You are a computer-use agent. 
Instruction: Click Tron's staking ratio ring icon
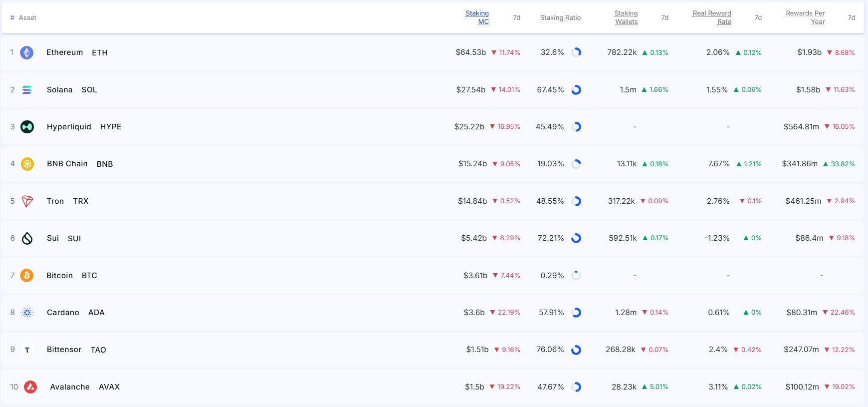(x=576, y=201)
